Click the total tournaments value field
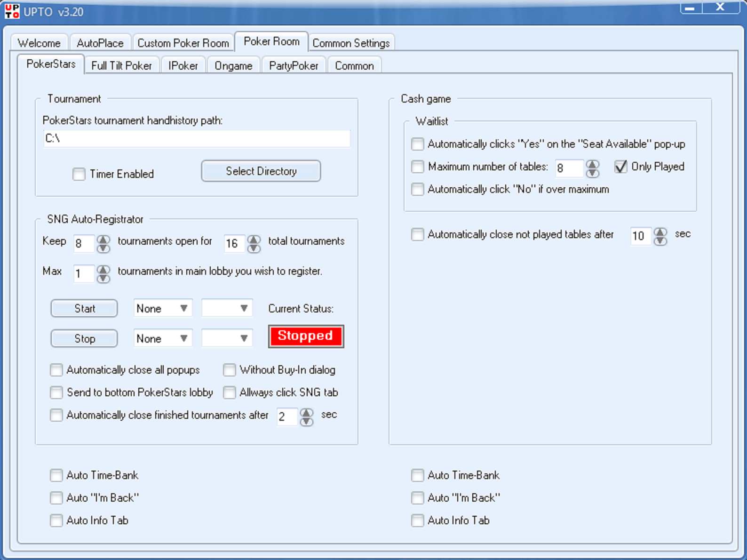Image resolution: width=747 pixels, height=560 pixels. pyautogui.click(x=235, y=243)
